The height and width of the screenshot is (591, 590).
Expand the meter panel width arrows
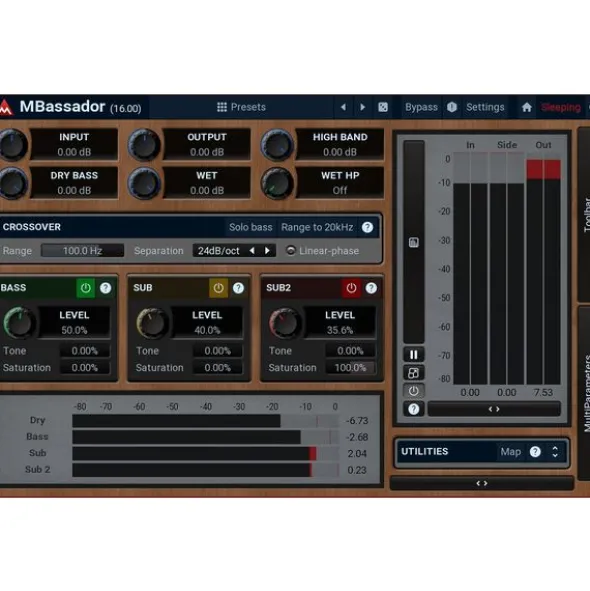pos(494,409)
